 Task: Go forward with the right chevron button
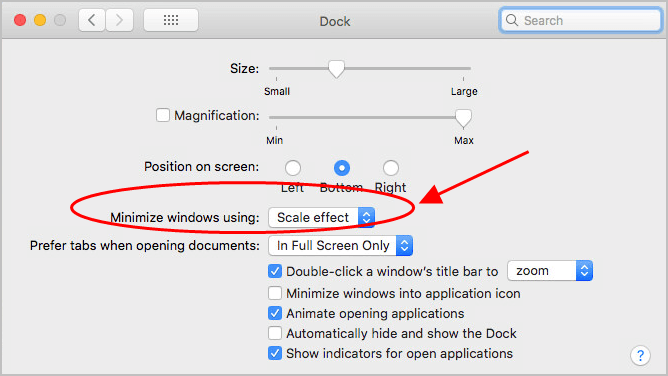119,20
